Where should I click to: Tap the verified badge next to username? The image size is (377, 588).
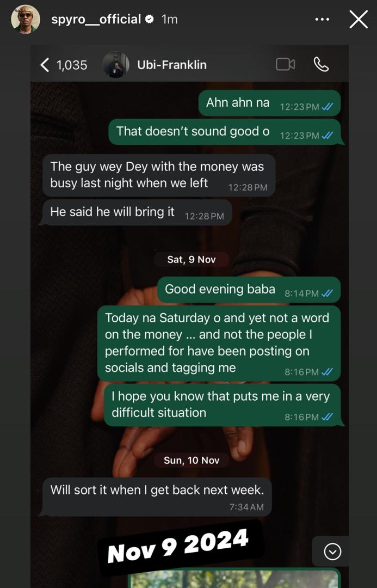tap(149, 19)
